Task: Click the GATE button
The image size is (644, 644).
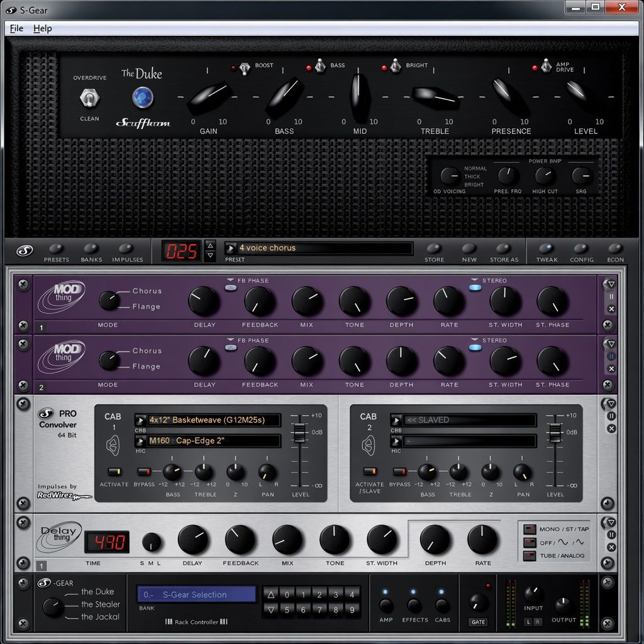Action: (x=478, y=622)
